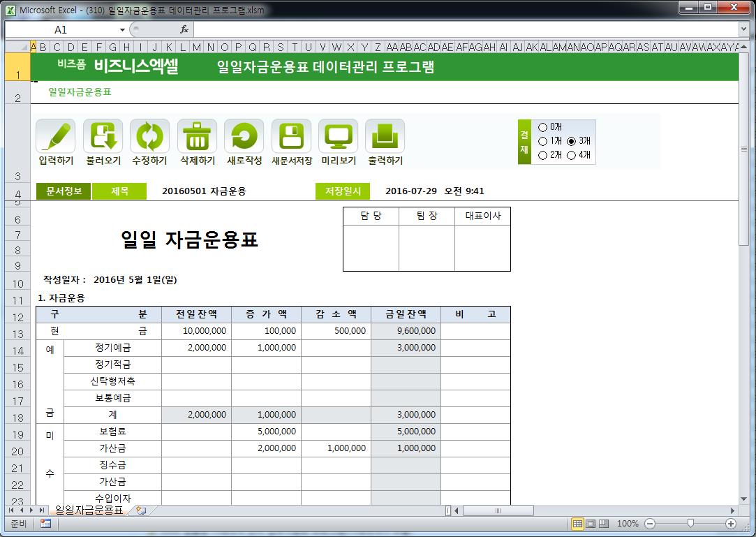756x537 pixels.
Task: Choose the 4개 approval radio option
Action: coord(572,155)
